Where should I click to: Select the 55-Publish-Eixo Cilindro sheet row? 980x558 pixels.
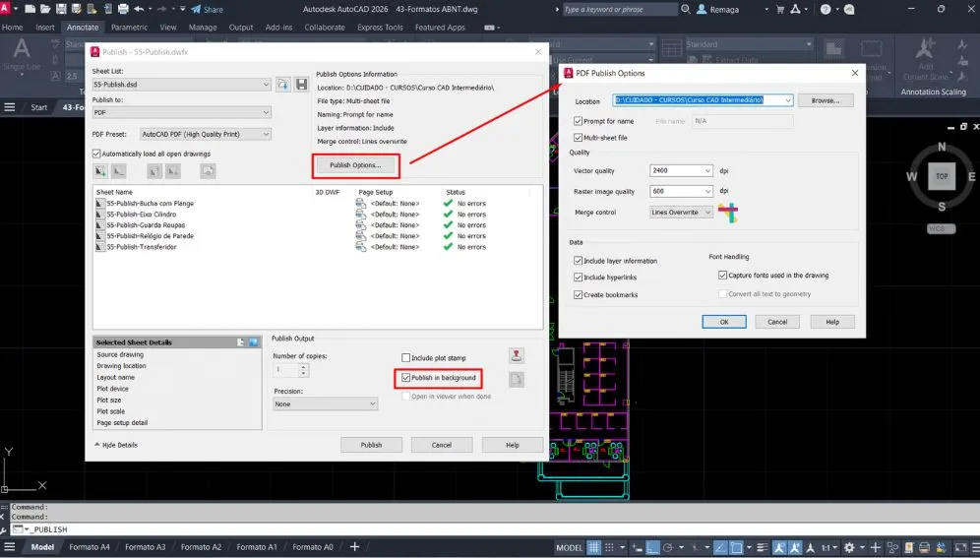pyautogui.click(x=142, y=215)
